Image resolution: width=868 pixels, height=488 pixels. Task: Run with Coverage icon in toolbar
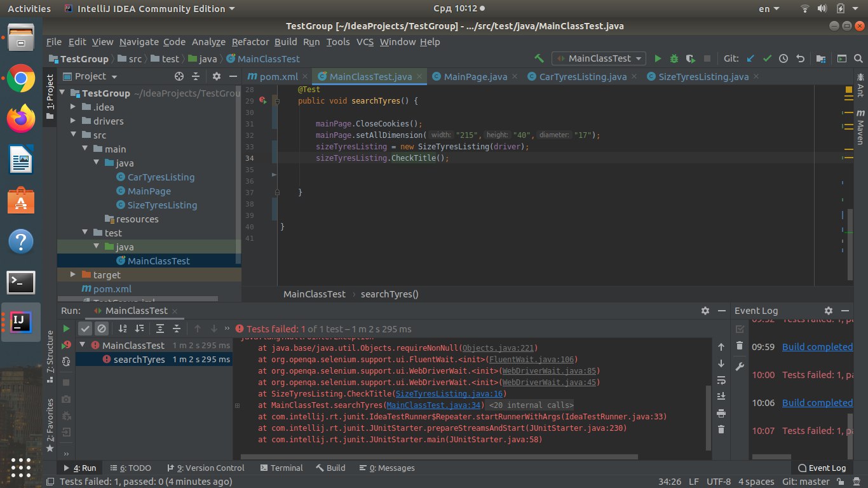click(691, 58)
